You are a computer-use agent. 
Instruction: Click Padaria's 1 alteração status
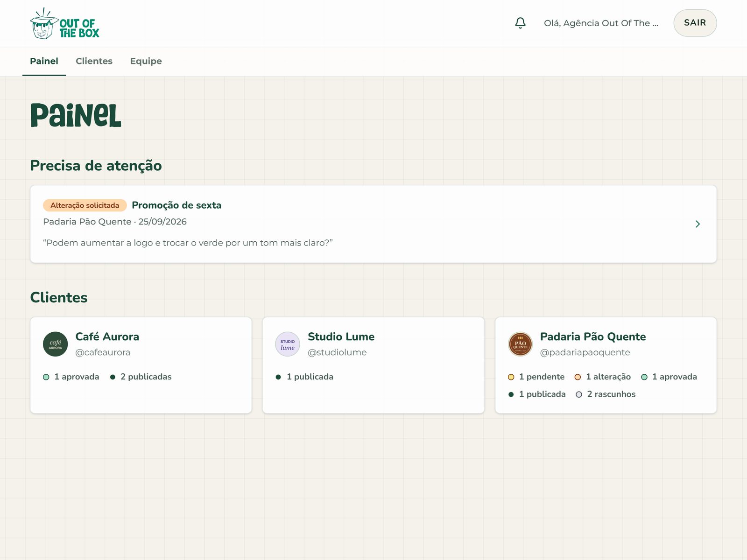[602, 377]
